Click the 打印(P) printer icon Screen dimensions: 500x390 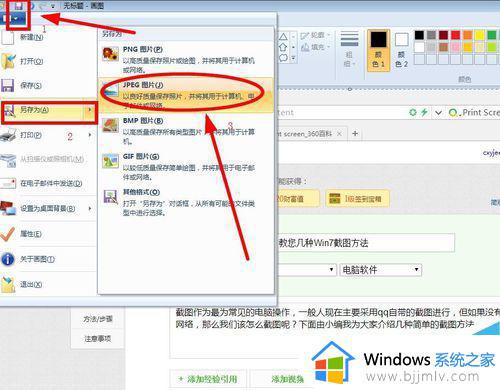pyautogui.click(x=8, y=135)
